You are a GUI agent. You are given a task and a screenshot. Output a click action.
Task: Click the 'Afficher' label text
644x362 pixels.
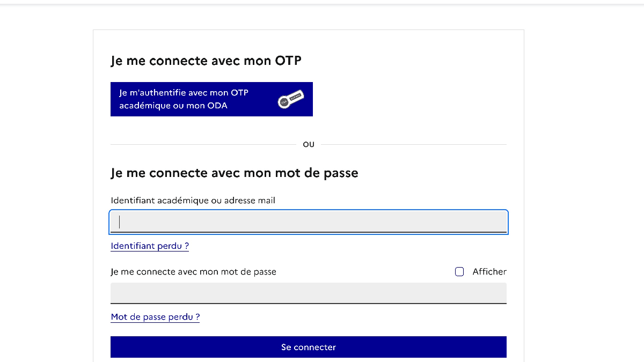click(489, 272)
